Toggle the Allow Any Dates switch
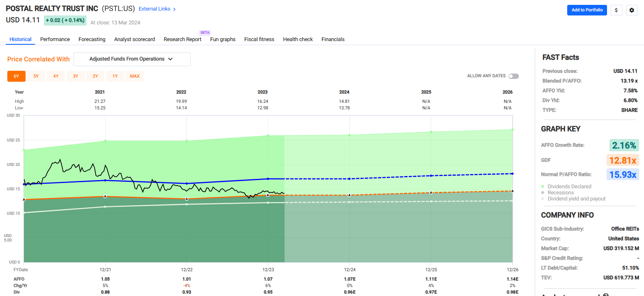The width and height of the screenshot is (644, 296). tap(514, 76)
